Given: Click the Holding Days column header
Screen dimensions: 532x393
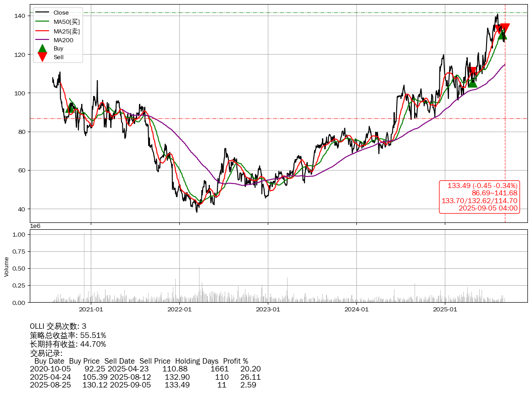Looking at the screenshot, I should 197,361.
